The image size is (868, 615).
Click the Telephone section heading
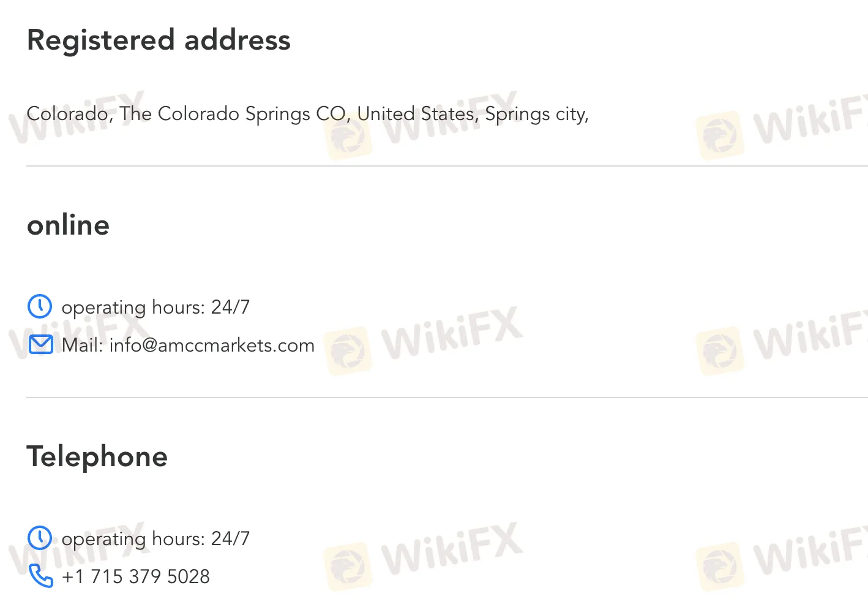coord(97,457)
